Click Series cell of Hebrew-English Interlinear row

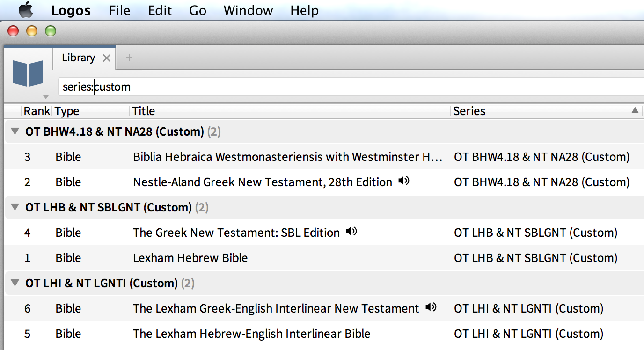tap(529, 334)
